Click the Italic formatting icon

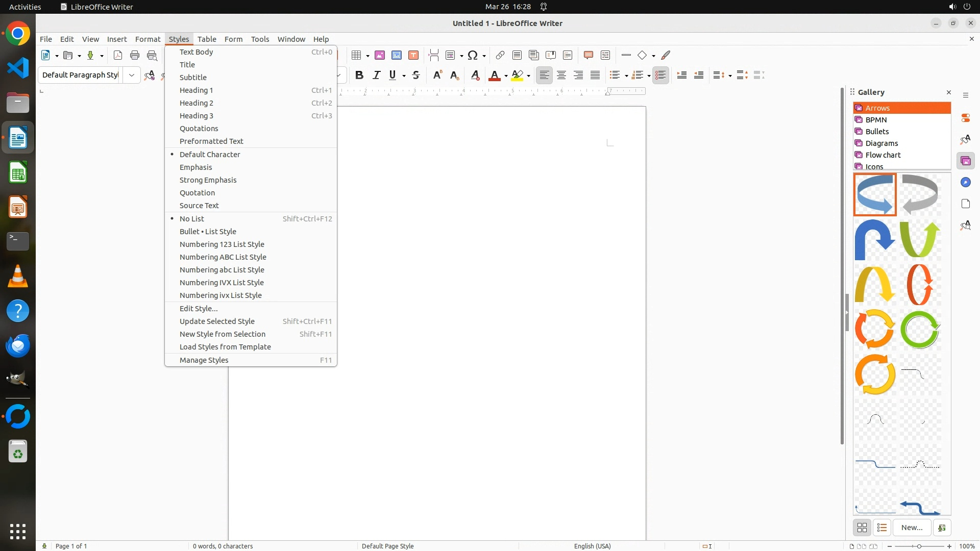click(x=376, y=76)
